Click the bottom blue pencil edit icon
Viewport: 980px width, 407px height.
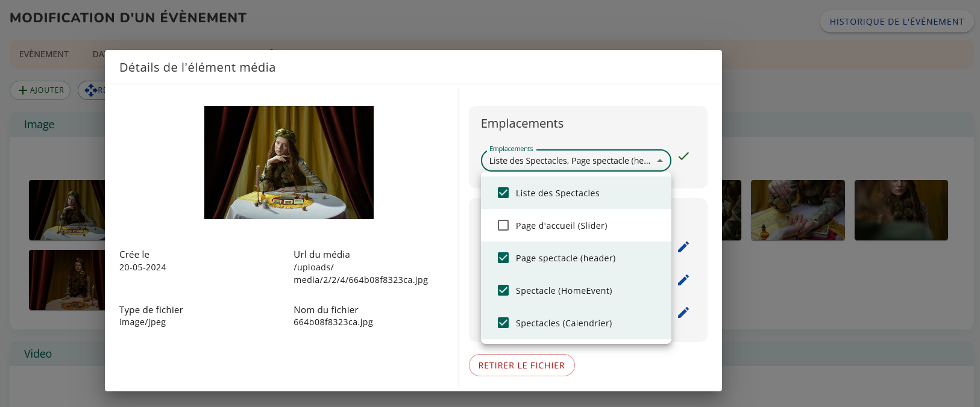(683, 312)
